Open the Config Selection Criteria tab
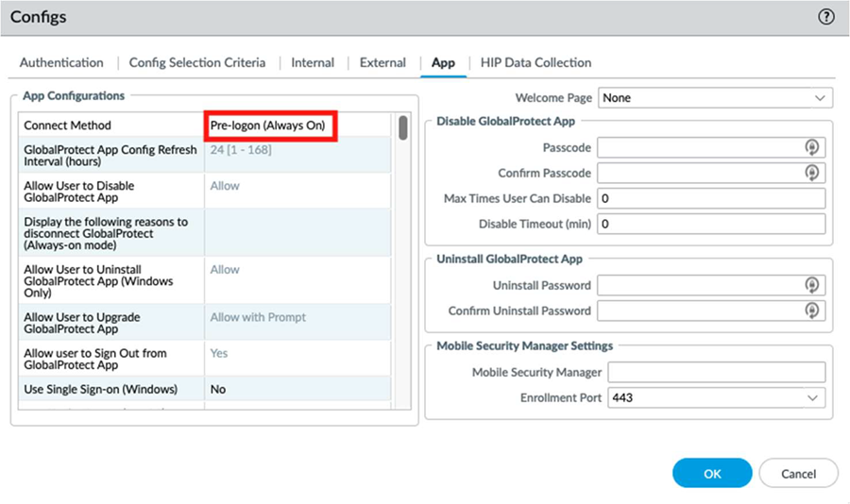This screenshot has width=850, height=504. pyautogui.click(x=197, y=62)
